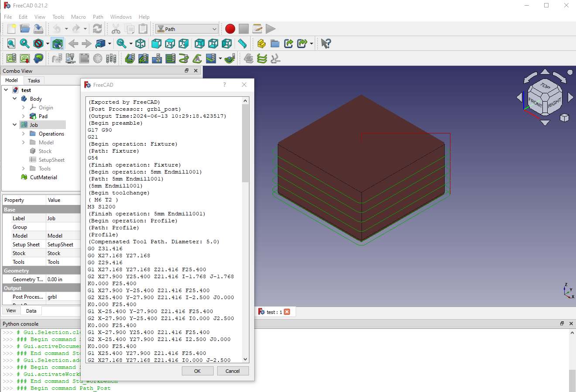576x392 pixels.
Task: Collapse the test document tree node
Action: 6,90
